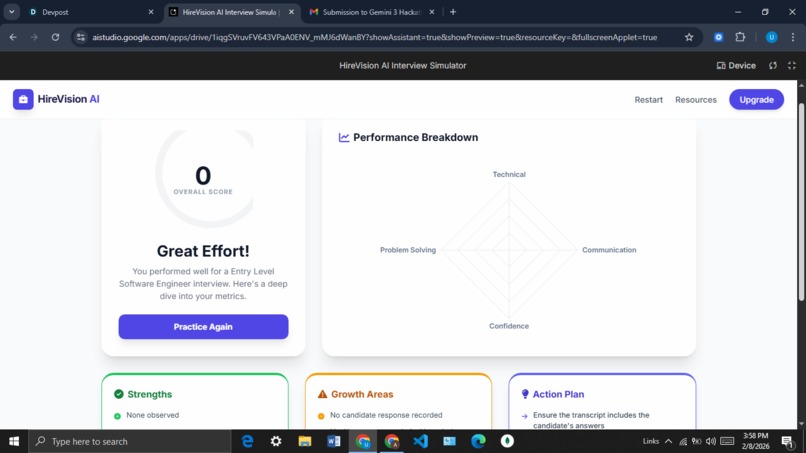Click the Windows taskbar search box
This screenshot has width=806, height=453.
(x=130, y=441)
